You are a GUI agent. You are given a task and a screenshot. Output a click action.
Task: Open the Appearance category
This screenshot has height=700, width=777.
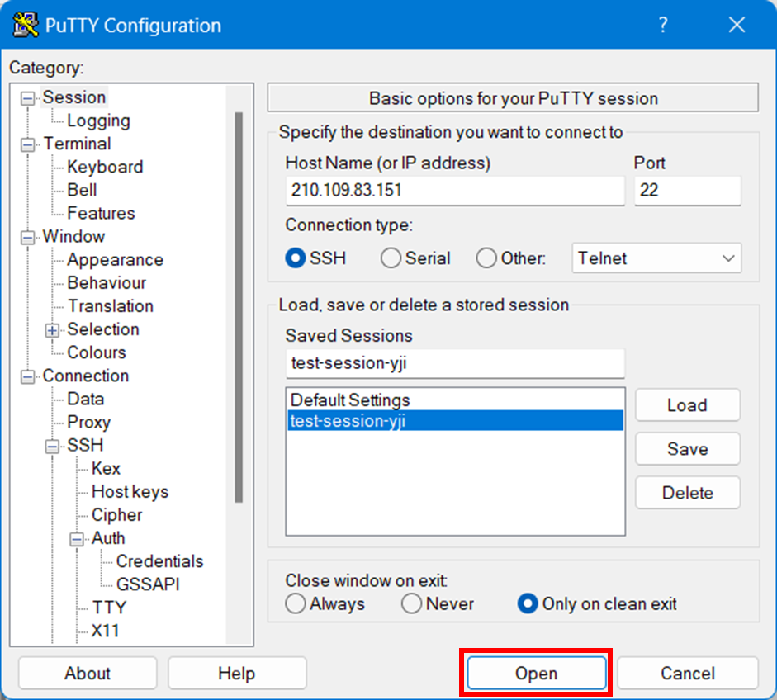click(115, 260)
